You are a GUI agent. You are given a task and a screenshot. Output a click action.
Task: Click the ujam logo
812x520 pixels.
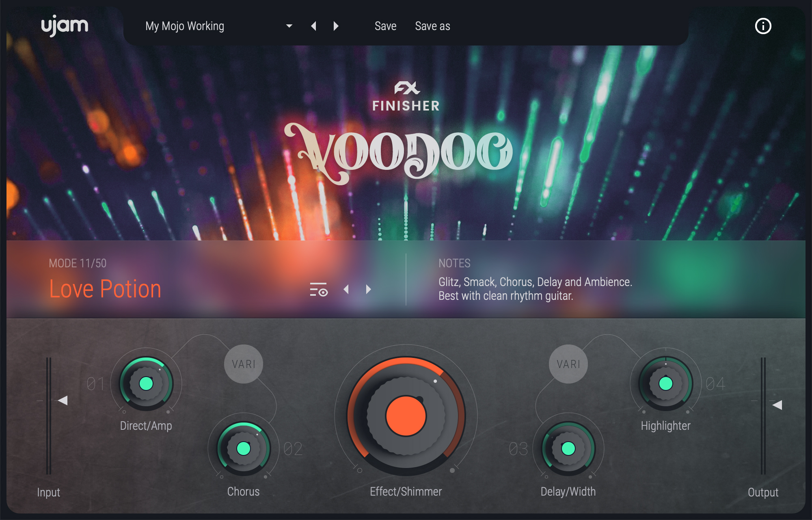65,26
